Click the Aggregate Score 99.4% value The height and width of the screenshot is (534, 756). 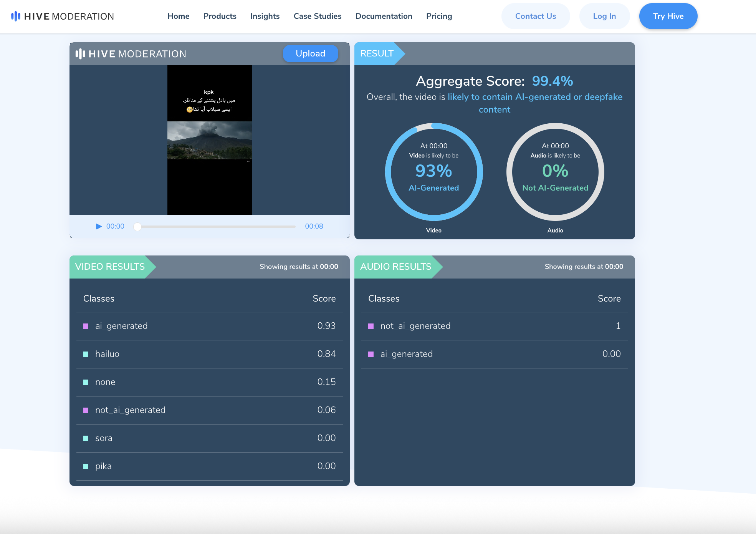pyautogui.click(x=552, y=81)
